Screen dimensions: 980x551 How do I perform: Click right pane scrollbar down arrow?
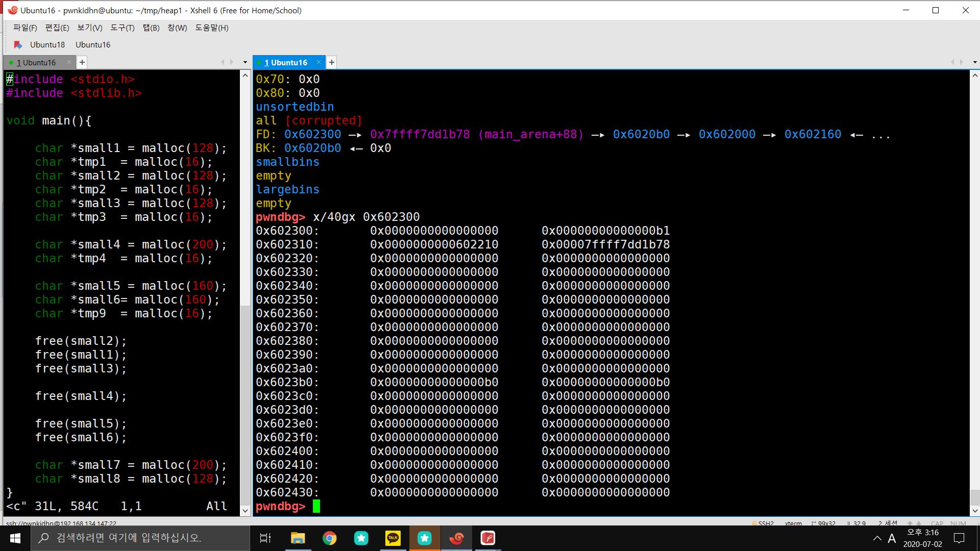point(975,510)
